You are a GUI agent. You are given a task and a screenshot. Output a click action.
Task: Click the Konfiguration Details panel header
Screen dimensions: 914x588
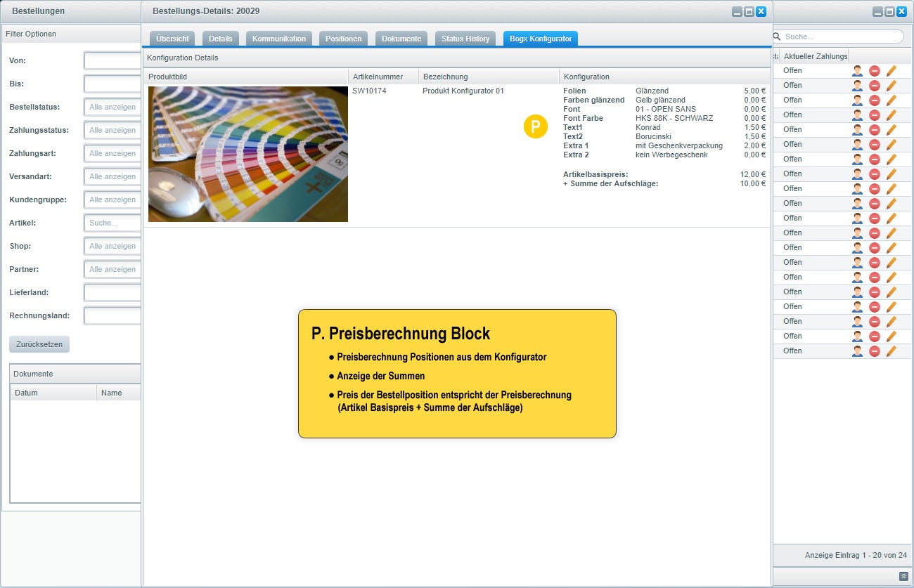457,58
